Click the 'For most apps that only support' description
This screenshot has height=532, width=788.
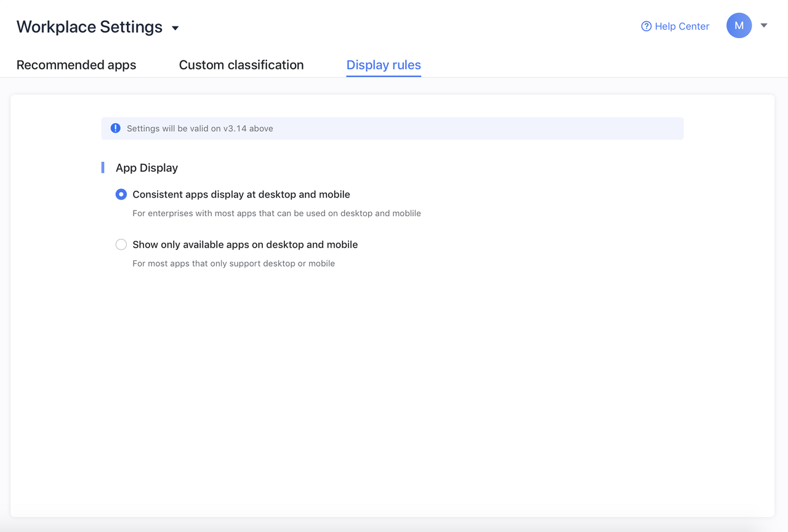coord(233,264)
